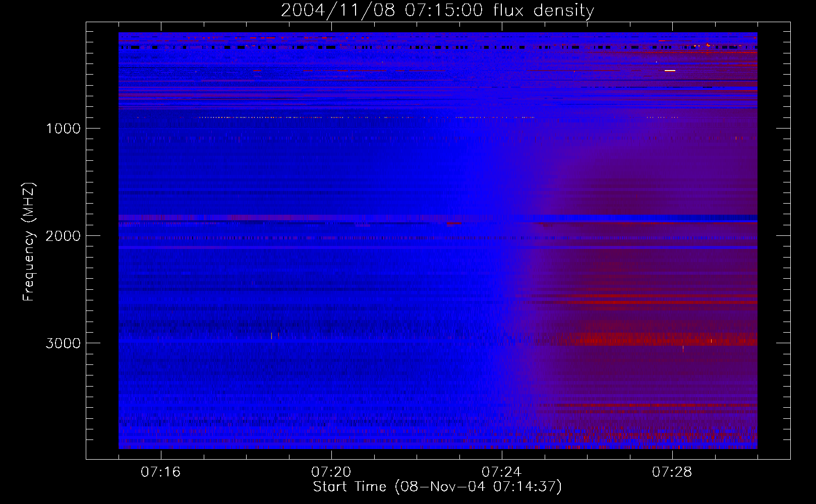Click the 07:28 time axis label
The height and width of the screenshot is (504, 816).
click(x=672, y=472)
